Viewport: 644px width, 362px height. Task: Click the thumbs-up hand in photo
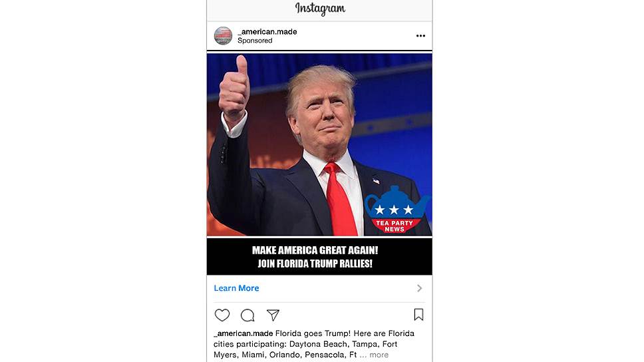pyautogui.click(x=234, y=89)
